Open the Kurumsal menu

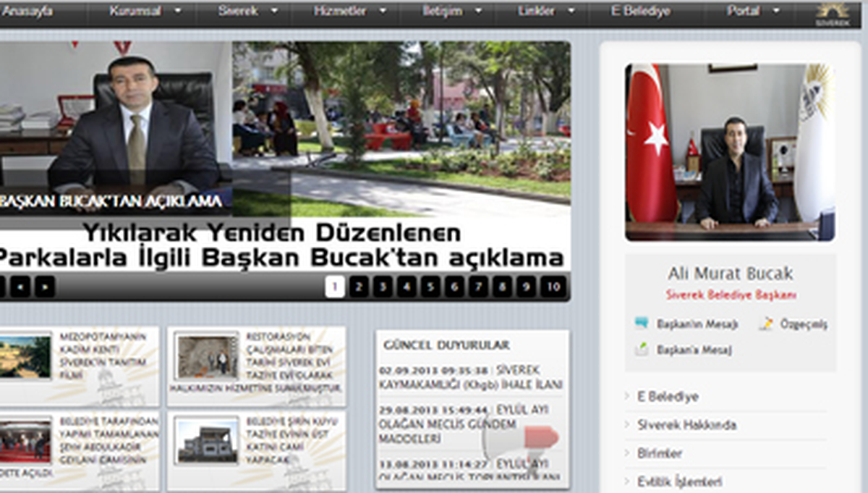pyautogui.click(x=135, y=12)
